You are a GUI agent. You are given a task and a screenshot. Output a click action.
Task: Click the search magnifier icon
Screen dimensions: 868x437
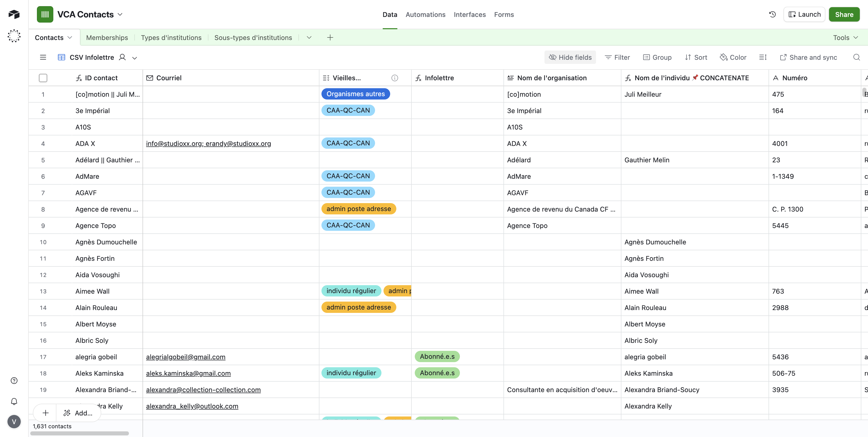pos(856,57)
